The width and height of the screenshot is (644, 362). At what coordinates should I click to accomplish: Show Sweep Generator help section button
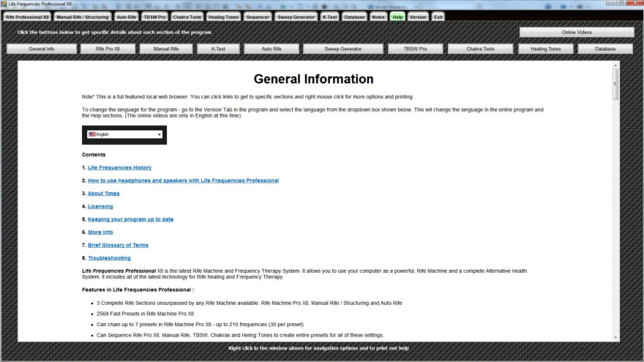(343, 49)
